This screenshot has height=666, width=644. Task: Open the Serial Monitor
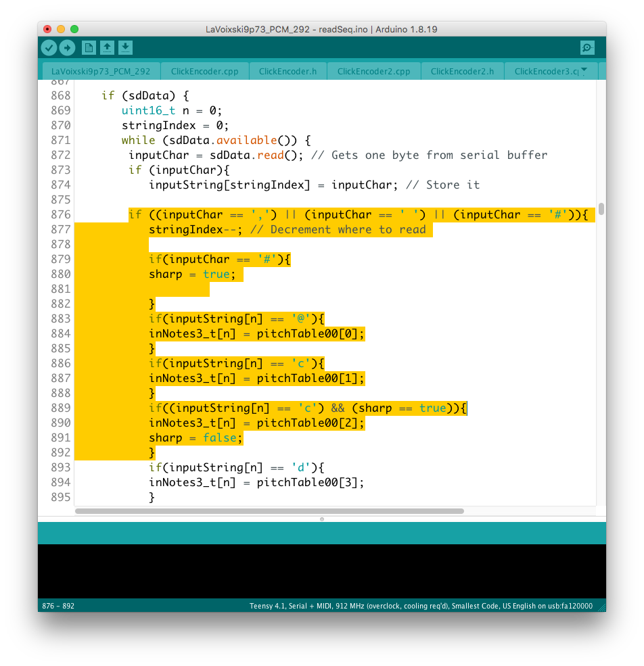point(587,47)
